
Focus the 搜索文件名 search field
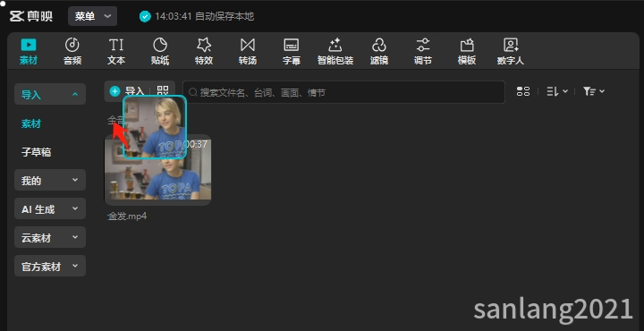343,92
